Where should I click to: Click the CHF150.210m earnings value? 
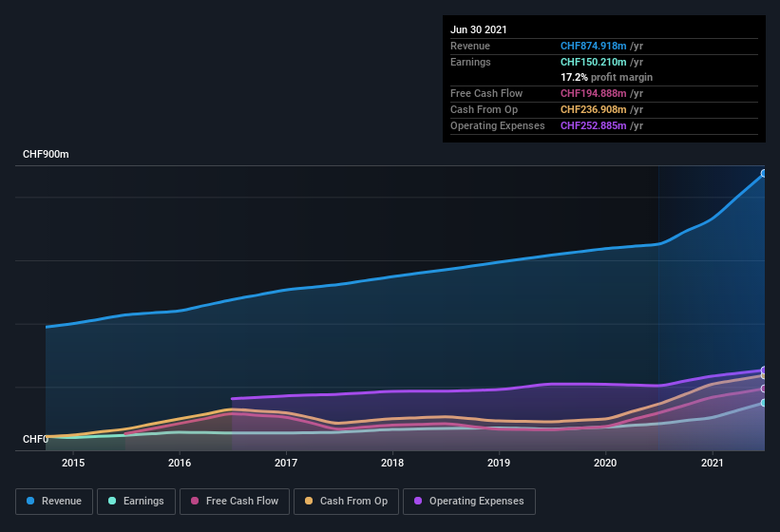coord(594,62)
